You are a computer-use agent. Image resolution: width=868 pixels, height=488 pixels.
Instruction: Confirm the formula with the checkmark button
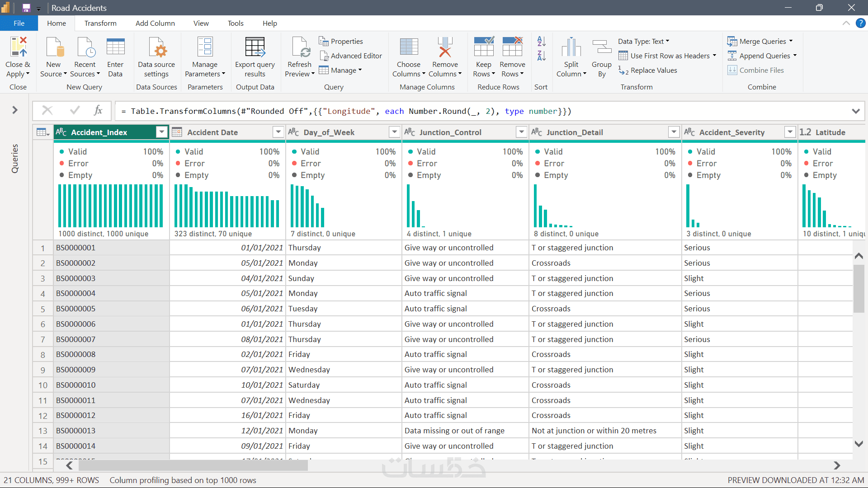point(75,110)
